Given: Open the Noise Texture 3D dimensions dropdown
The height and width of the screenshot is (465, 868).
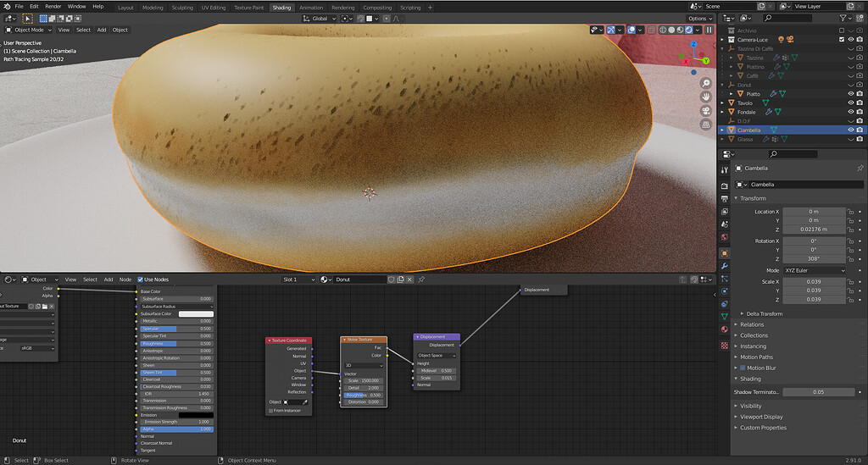Looking at the screenshot, I should pyautogui.click(x=364, y=365).
